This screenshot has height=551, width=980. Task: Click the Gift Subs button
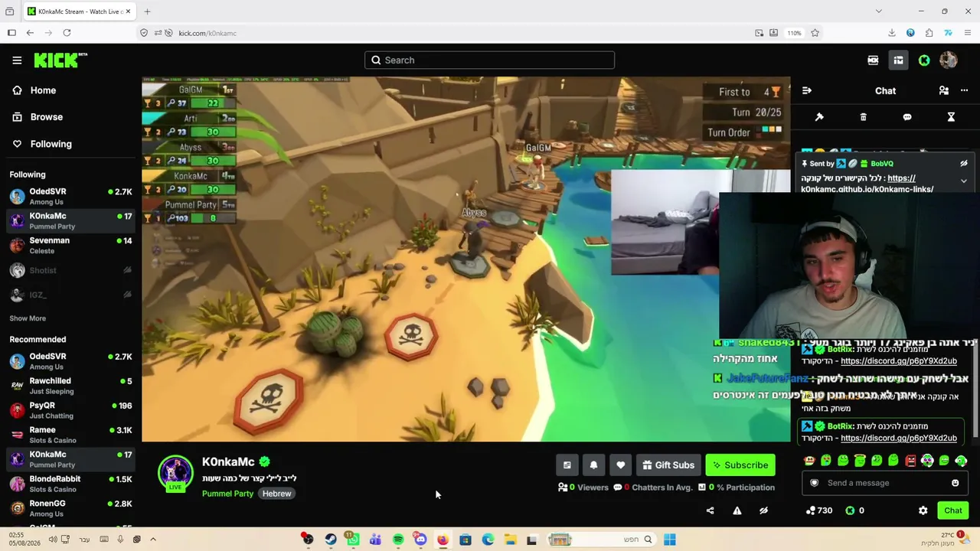pyautogui.click(x=668, y=465)
